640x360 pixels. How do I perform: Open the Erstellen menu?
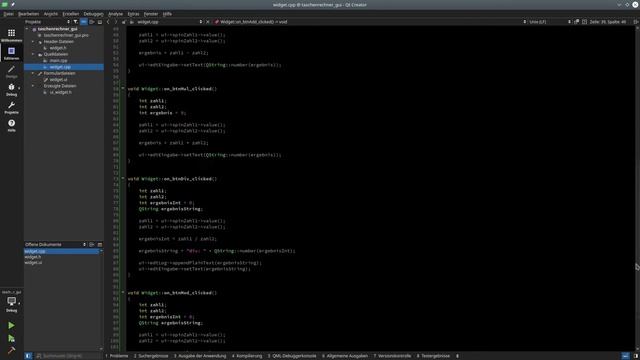point(71,14)
